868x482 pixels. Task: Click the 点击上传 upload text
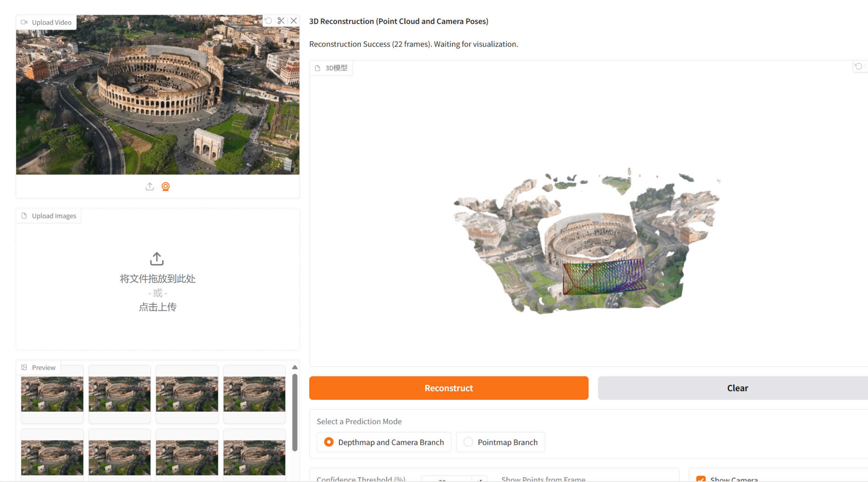coord(158,307)
